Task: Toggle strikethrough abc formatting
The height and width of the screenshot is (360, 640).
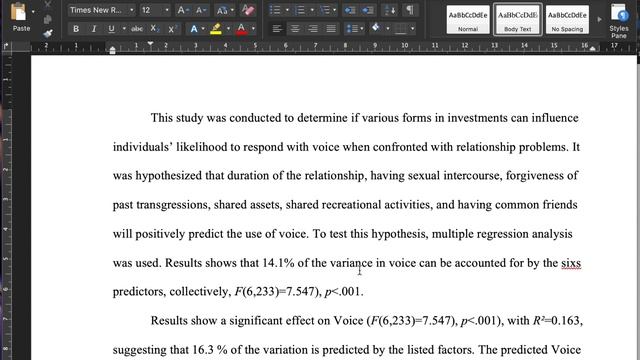Action: point(137,29)
